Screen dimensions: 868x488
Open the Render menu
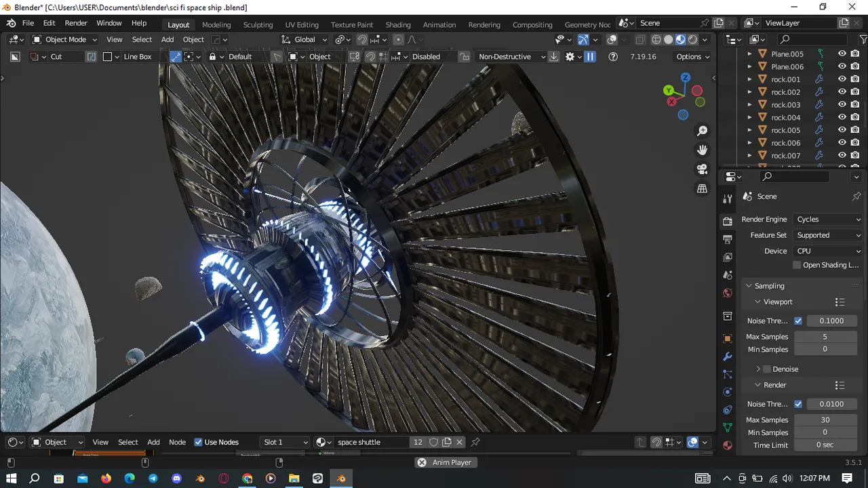click(76, 23)
